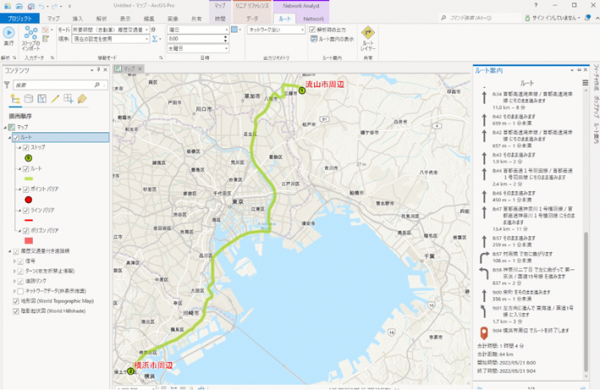Select List by Labeling tag icon
Image resolution: width=600 pixels, height=390 pixels.
82,99
